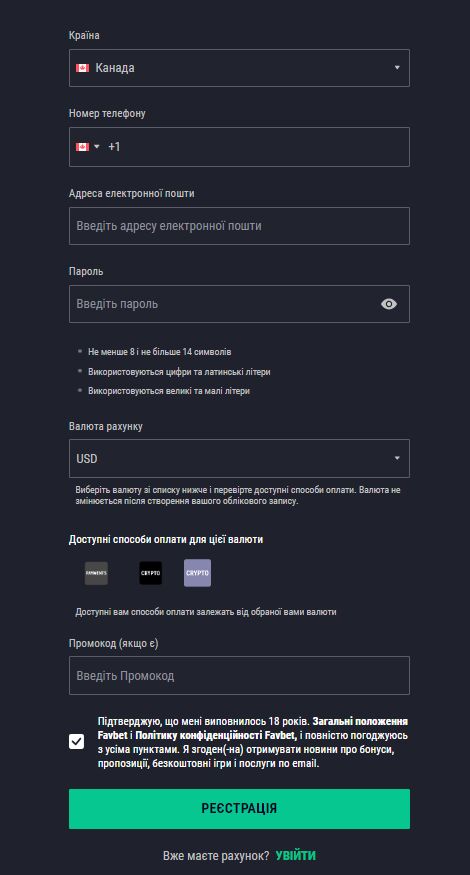
Task: Click the gray Payments method icon
Action: pos(96,573)
